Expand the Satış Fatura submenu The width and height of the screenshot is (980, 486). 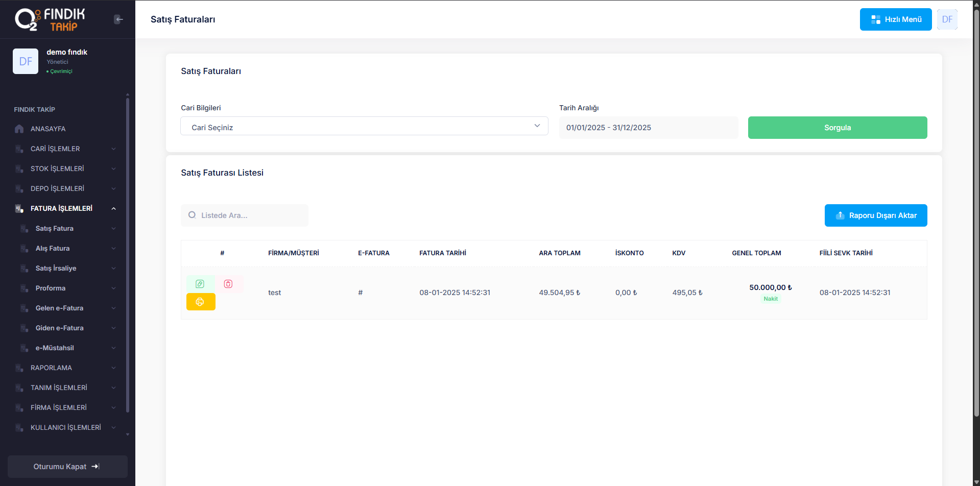tap(55, 228)
